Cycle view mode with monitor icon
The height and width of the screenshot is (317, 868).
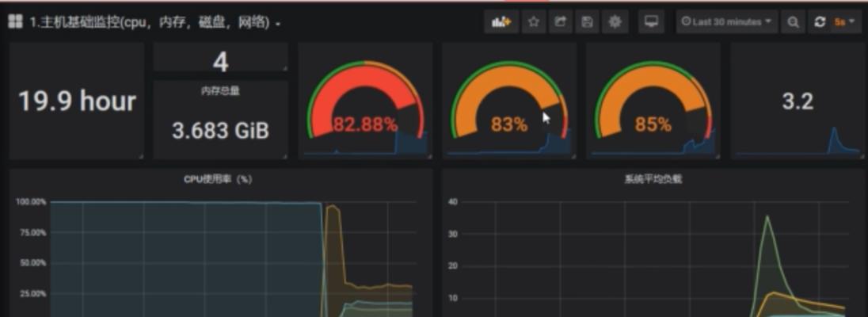(x=651, y=22)
